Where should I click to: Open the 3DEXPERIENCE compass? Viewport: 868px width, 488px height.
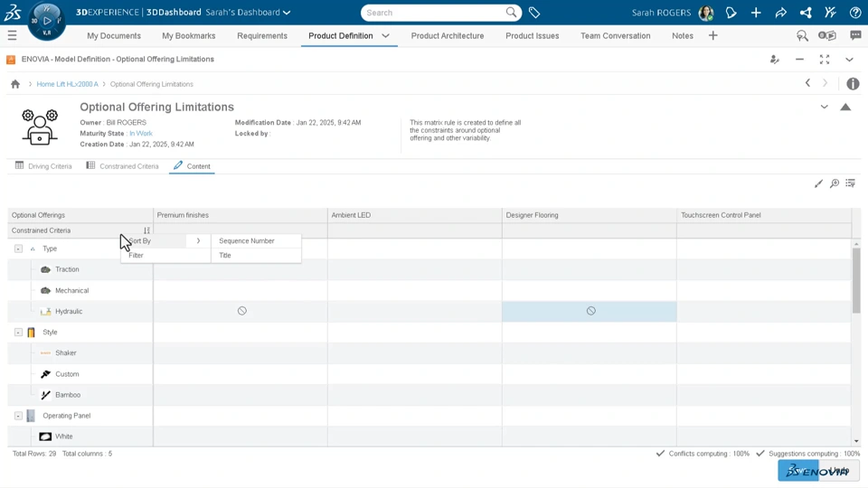click(x=46, y=21)
